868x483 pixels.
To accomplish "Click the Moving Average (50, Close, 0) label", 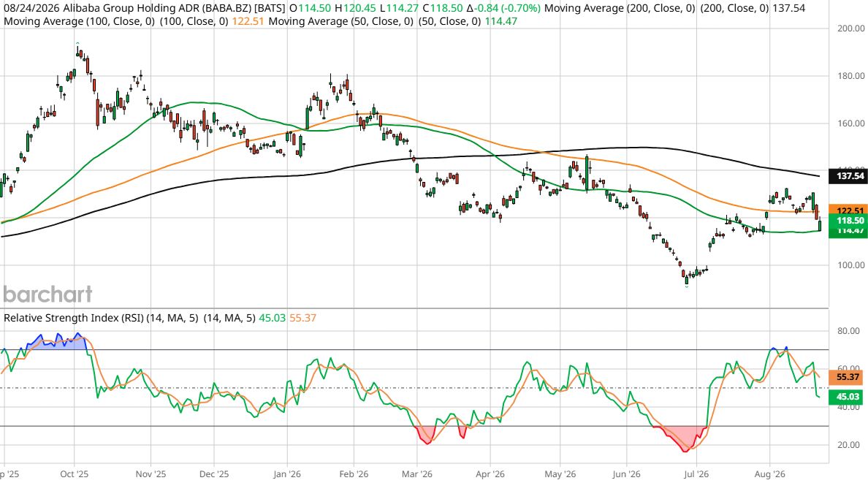I will point(341,22).
